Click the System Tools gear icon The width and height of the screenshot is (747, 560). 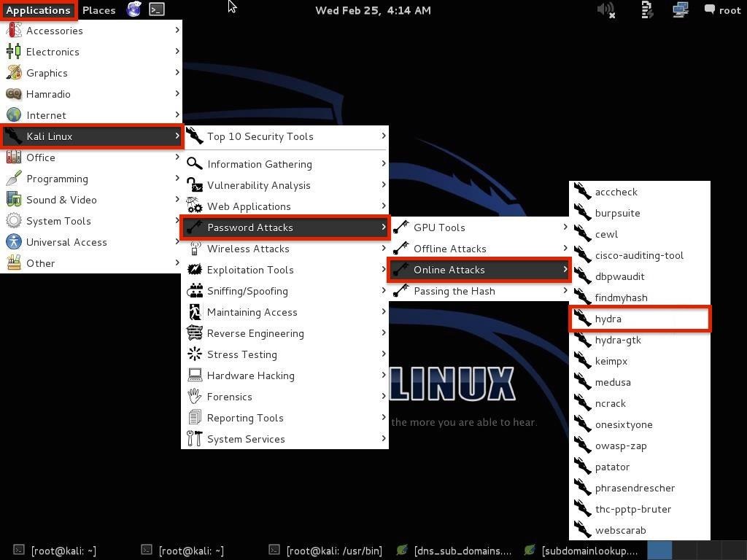point(14,220)
